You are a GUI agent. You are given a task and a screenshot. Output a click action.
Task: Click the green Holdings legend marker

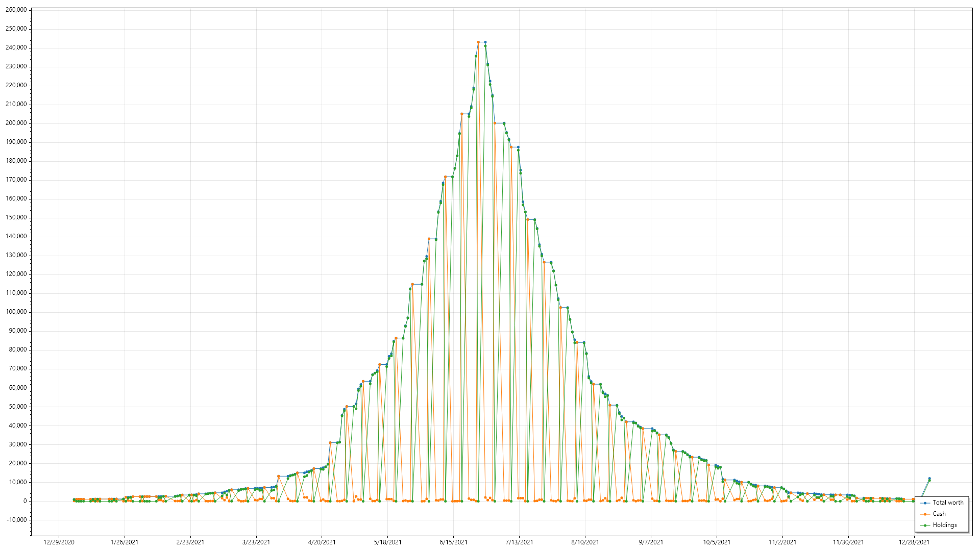(925, 525)
